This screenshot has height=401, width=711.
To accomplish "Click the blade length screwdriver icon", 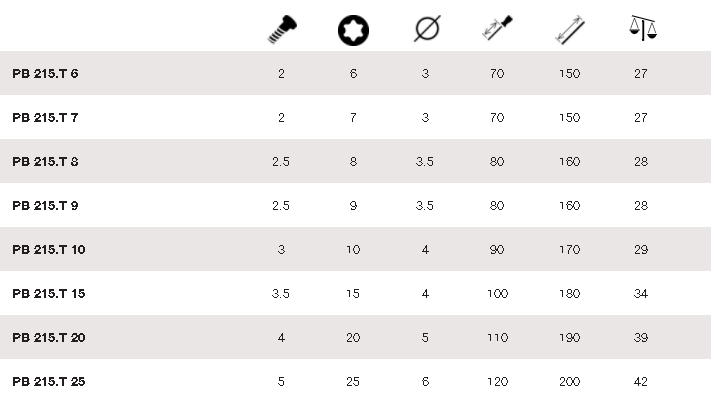I will [x=497, y=30].
